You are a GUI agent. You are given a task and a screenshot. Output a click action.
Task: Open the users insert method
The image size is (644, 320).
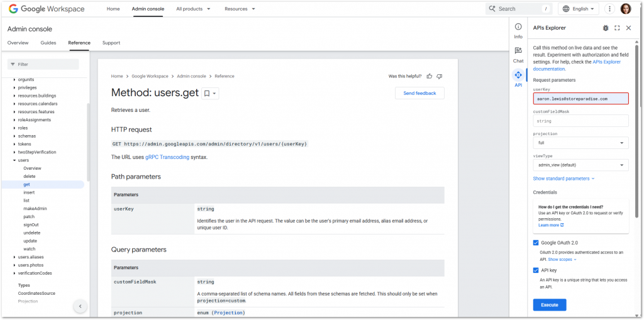[29, 192]
